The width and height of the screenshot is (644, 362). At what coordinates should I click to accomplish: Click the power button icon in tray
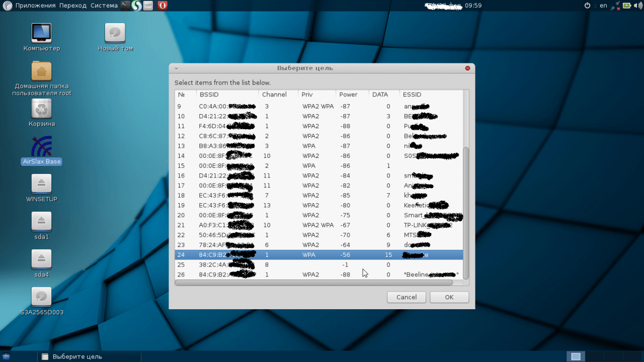[587, 6]
